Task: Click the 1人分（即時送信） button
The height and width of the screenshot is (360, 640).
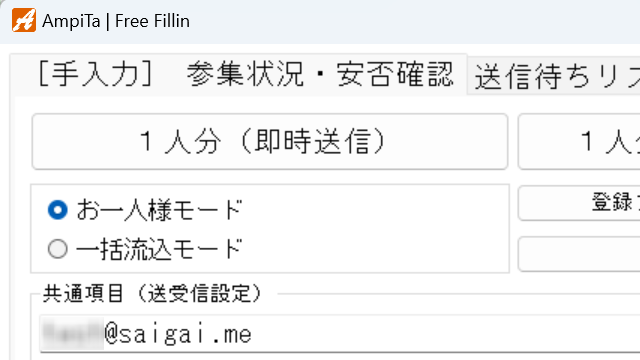Action: coord(270,142)
